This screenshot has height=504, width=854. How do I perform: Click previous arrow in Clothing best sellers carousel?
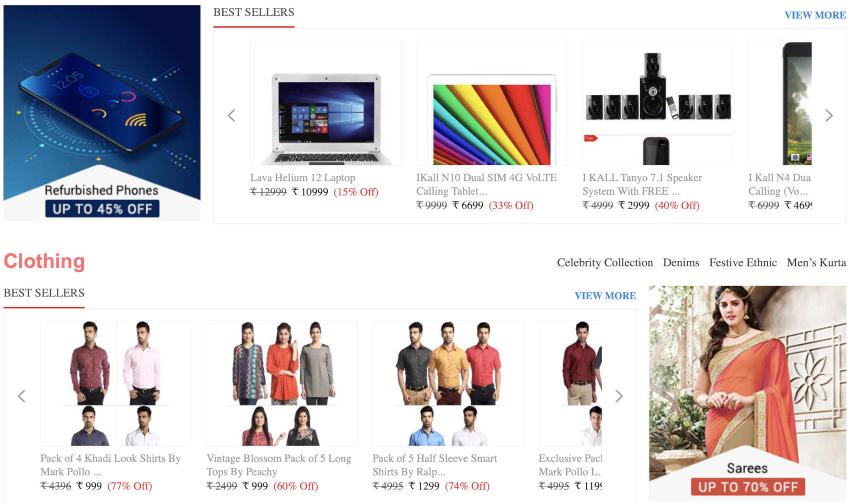pyautogui.click(x=21, y=396)
